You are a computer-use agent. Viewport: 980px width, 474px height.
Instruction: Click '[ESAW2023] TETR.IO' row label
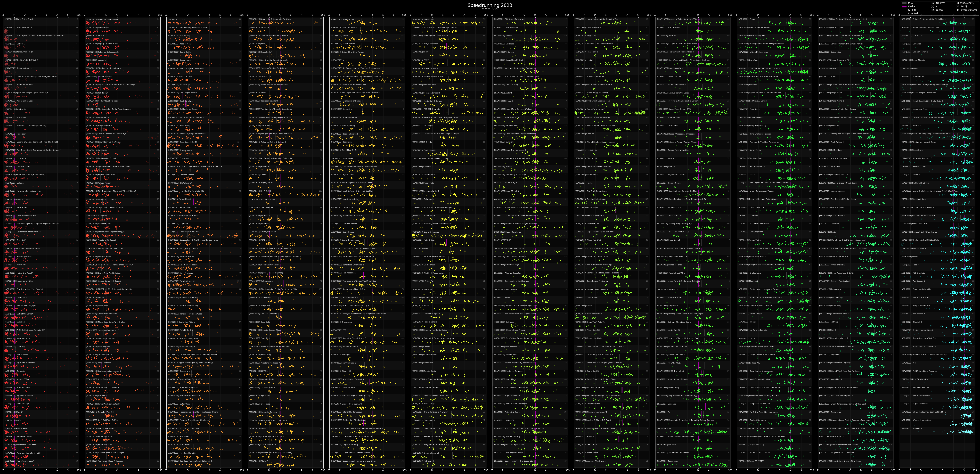click(x=96, y=35)
